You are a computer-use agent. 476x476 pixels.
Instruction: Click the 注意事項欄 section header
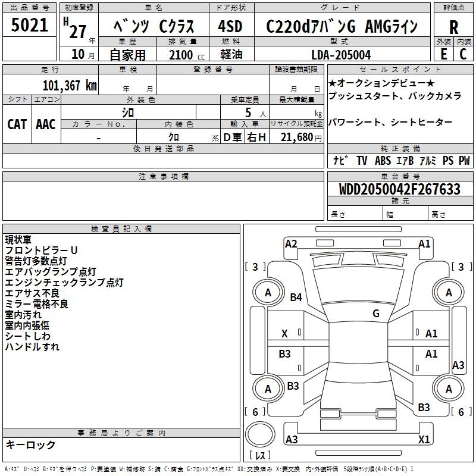click(x=163, y=176)
